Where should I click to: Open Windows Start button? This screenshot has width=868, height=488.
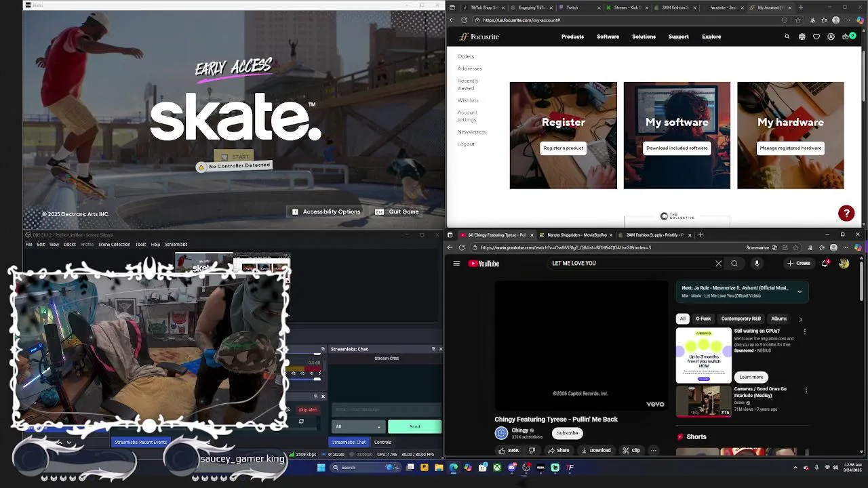click(321, 467)
